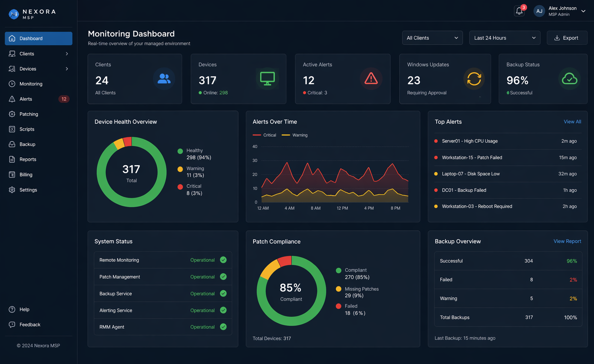The height and width of the screenshot is (364, 594).
Task: Open Scripts in the sidebar
Action: tap(39, 129)
